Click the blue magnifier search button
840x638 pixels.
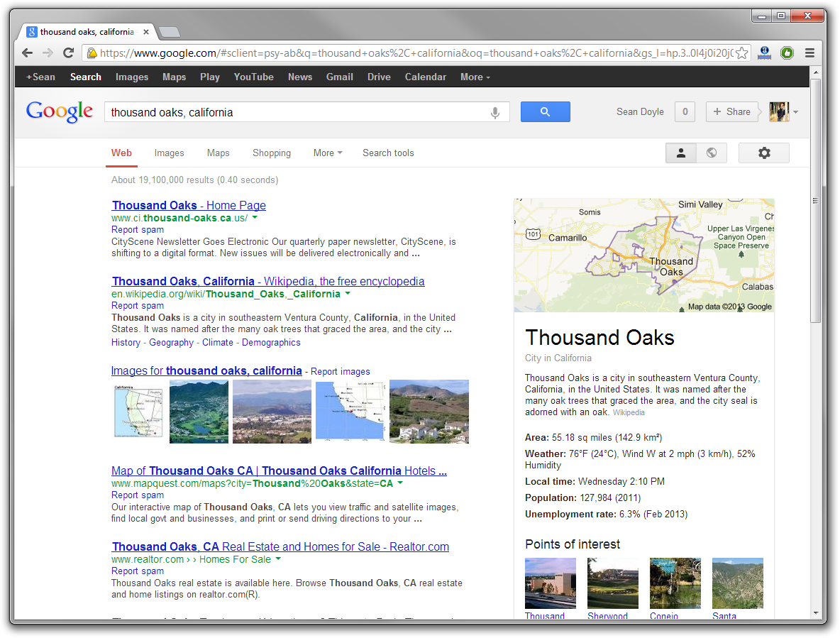point(545,111)
